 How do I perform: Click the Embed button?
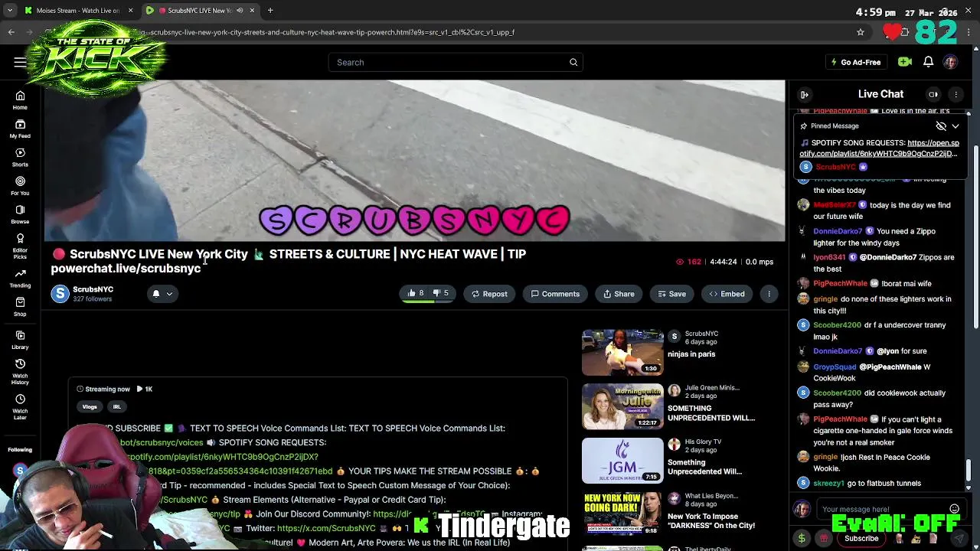pyautogui.click(x=727, y=294)
